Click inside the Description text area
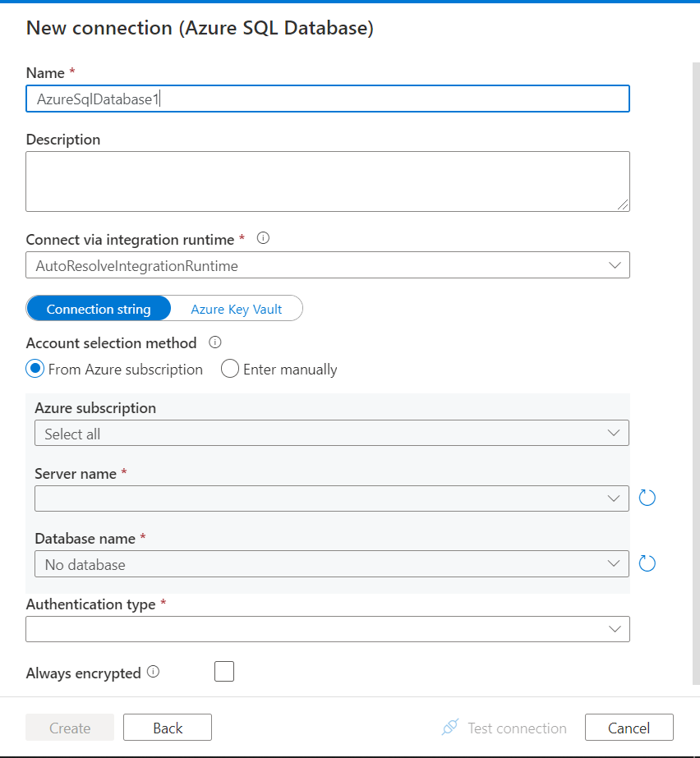This screenshot has width=700, height=758. coord(328,181)
